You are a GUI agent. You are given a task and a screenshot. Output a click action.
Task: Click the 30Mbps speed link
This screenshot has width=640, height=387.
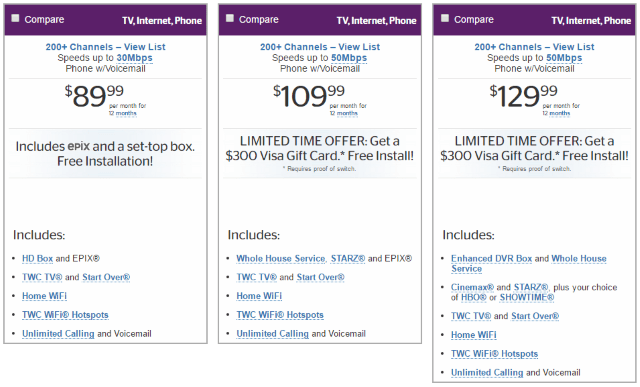pos(135,58)
